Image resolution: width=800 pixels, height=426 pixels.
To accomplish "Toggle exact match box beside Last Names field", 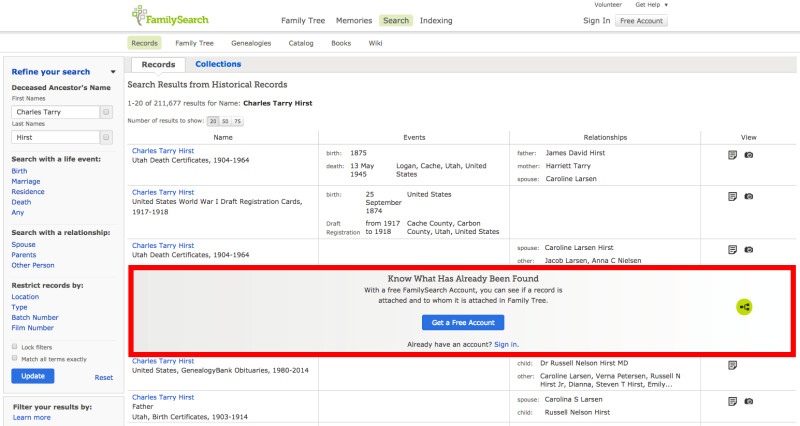I will click(106, 137).
